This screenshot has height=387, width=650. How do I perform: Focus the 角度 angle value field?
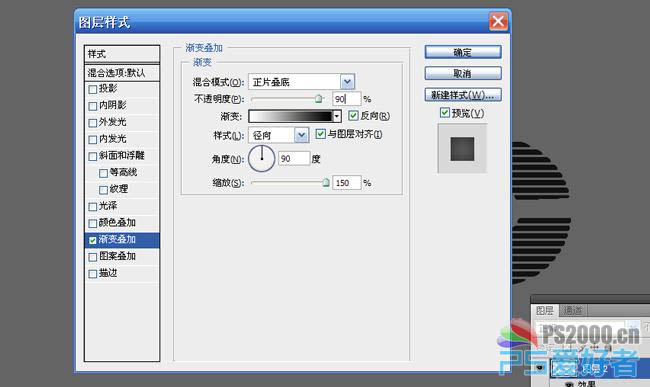[294, 159]
